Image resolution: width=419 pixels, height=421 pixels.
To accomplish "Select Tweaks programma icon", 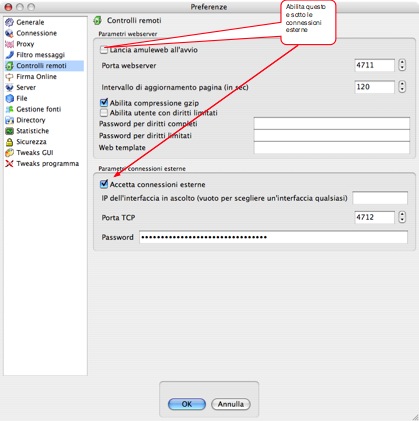I will (x=9, y=164).
